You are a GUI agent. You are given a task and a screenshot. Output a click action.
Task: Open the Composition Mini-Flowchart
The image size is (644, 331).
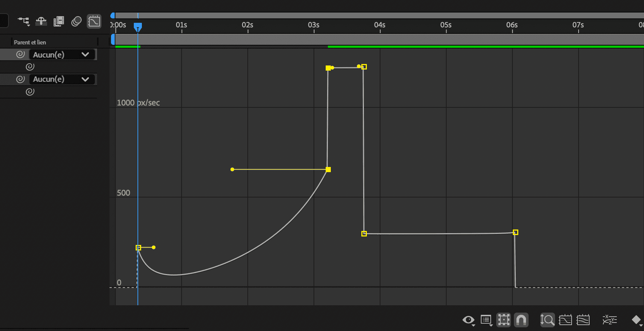click(24, 21)
